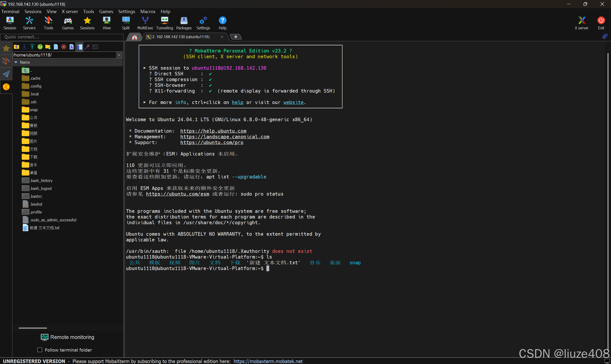Click the red delete file icon
The width and height of the screenshot is (611, 364).
click(63, 47)
